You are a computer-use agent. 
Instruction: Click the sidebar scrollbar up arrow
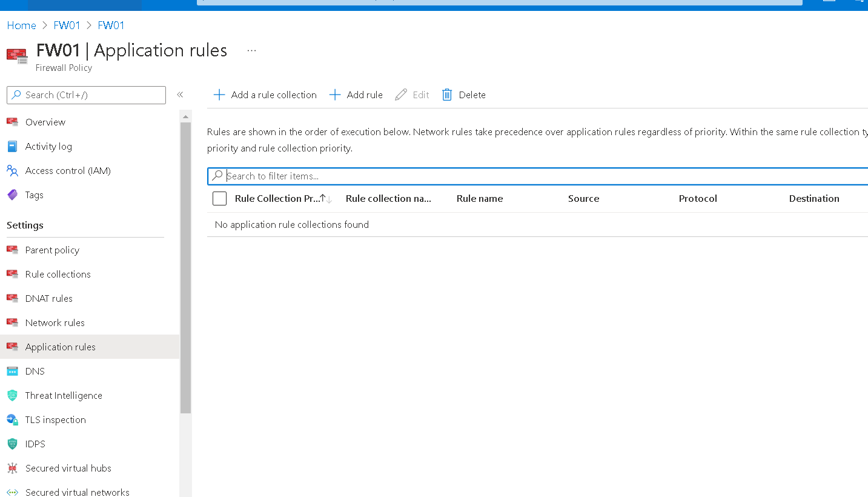tap(185, 116)
